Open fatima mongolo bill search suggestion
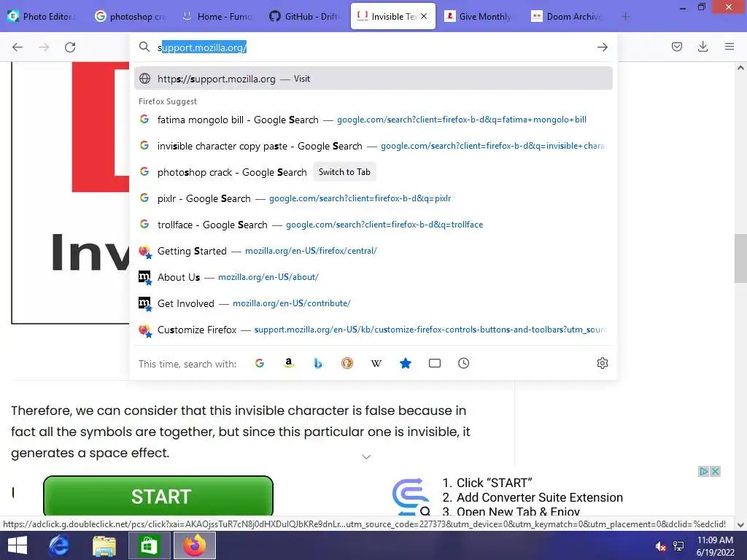 tap(373, 120)
